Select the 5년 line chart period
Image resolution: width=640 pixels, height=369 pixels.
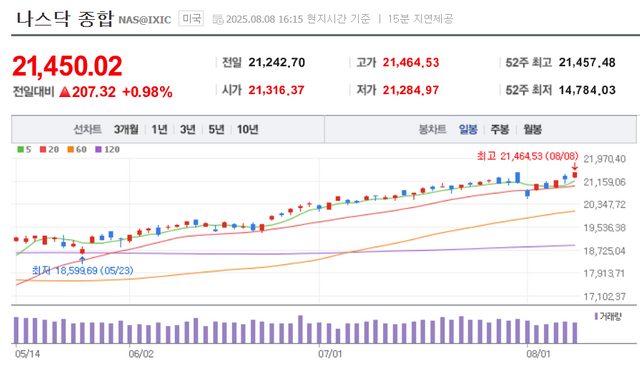(216, 129)
